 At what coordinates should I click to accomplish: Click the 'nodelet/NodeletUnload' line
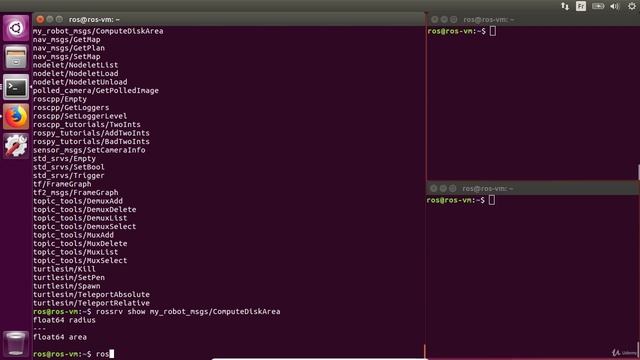(x=80, y=82)
